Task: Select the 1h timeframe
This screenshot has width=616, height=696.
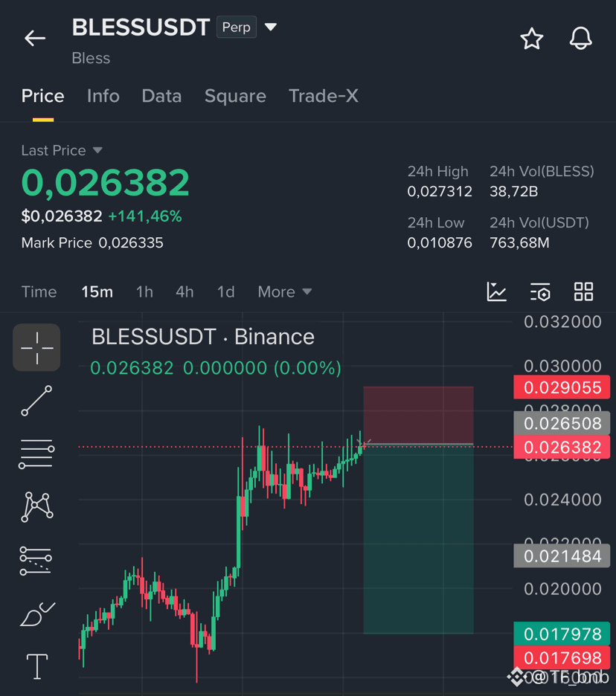Action: [x=144, y=291]
